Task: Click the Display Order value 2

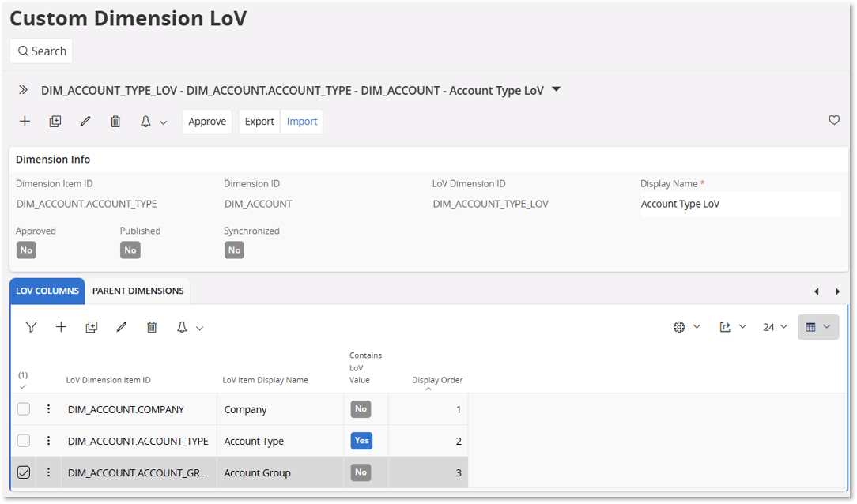Action: (459, 442)
